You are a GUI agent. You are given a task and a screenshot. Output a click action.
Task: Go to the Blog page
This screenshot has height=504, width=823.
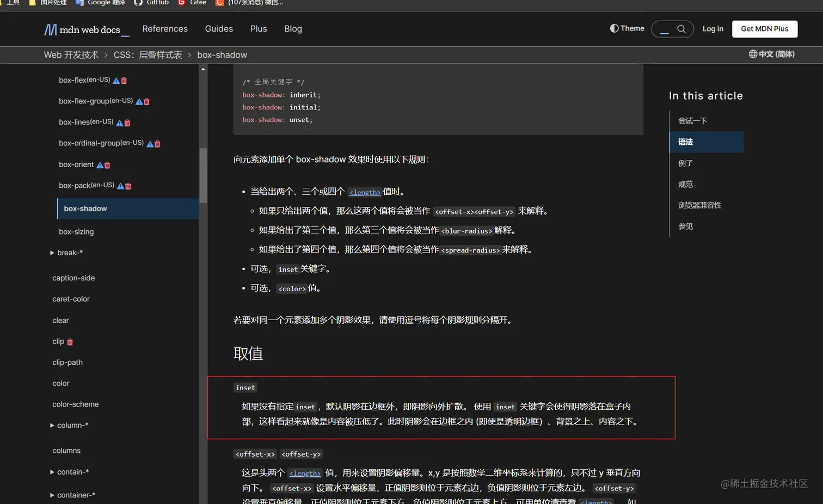click(x=293, y=29)
